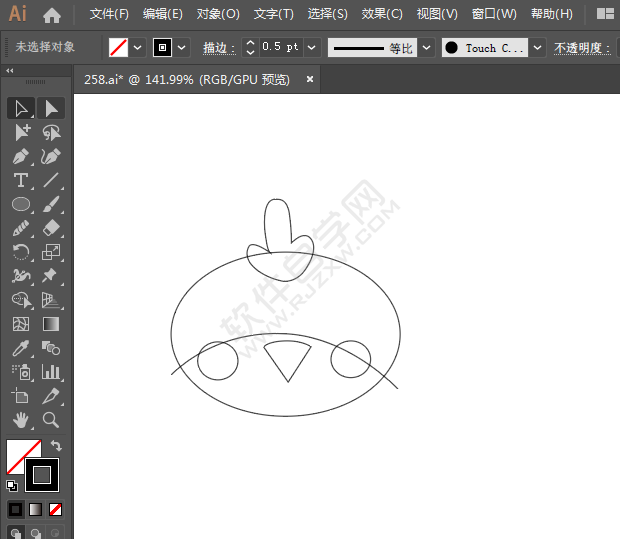Select the Hand tool
This screenshot has height=539, width=620.
[20, 421]
